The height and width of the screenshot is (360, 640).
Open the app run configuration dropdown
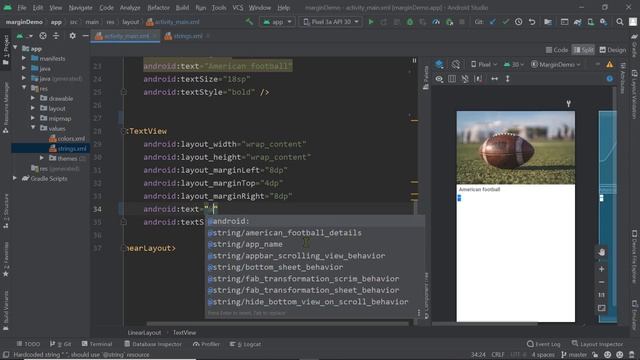click(277, 22)
